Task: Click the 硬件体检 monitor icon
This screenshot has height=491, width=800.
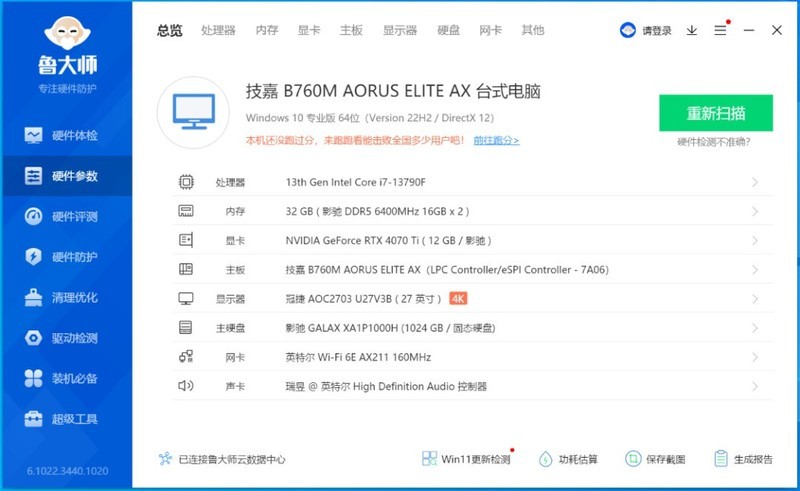Action: (33, 135)
